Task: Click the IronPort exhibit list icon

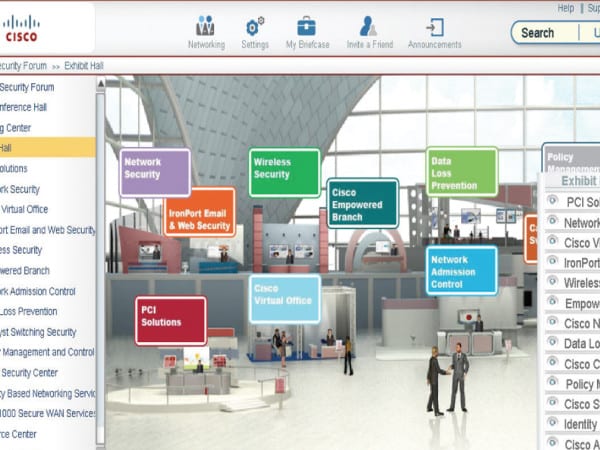Action: click(x=552, y=261)
